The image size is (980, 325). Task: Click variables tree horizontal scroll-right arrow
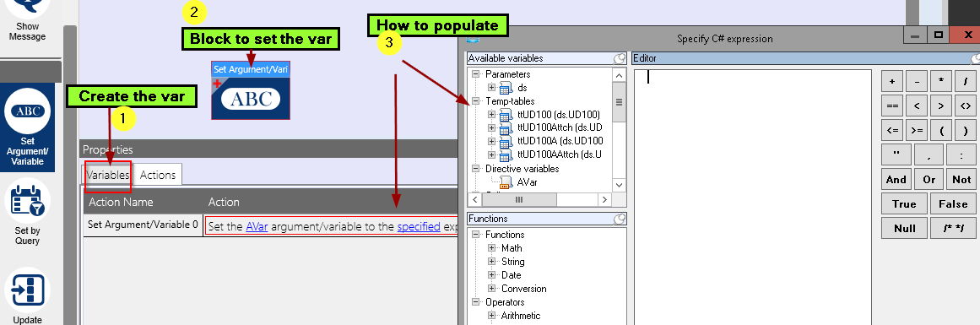tap(604, 199)
